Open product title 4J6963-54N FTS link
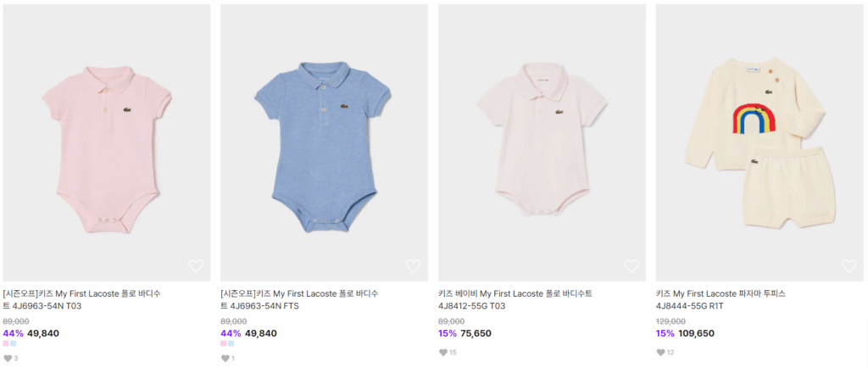This screenshot has height=368, width=868. 299,299
